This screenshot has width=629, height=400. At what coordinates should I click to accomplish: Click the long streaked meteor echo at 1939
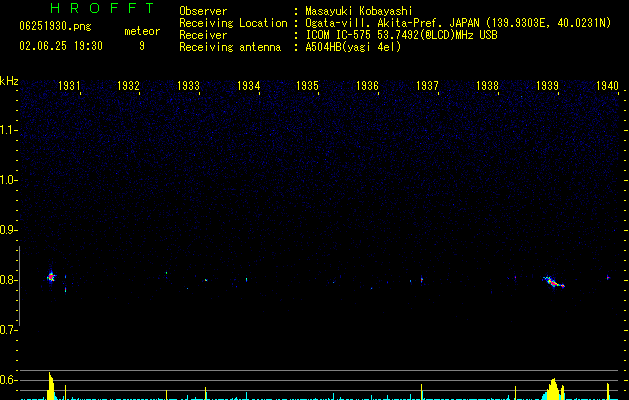coord(554,282)
